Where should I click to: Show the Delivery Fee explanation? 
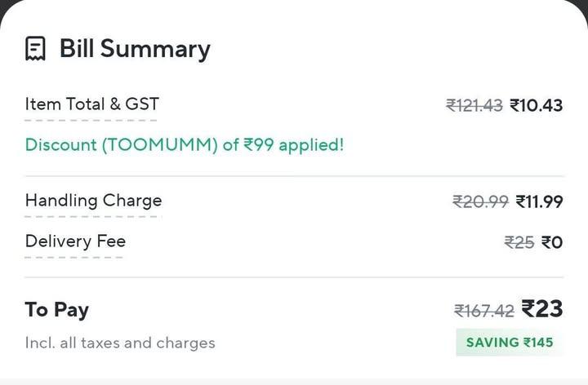75,241
